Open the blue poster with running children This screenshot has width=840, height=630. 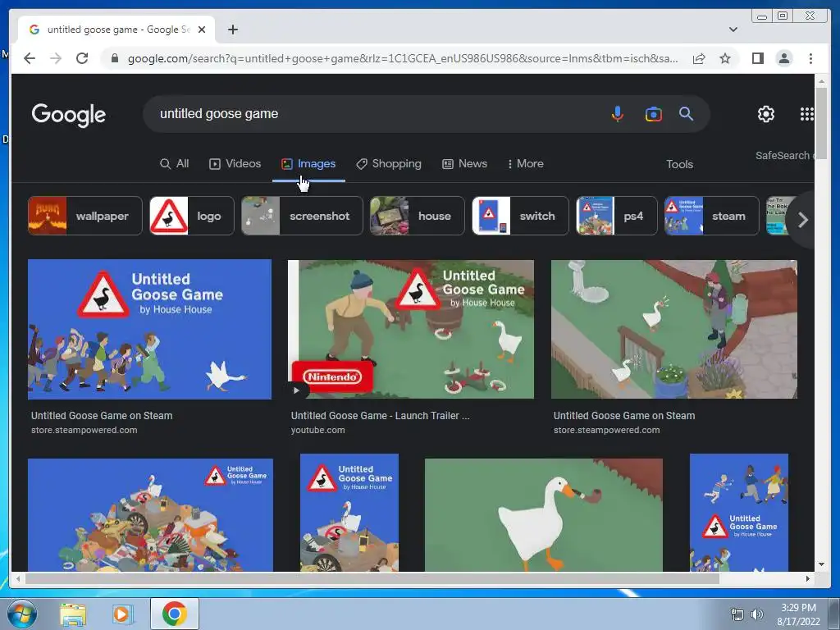[739, 513]
